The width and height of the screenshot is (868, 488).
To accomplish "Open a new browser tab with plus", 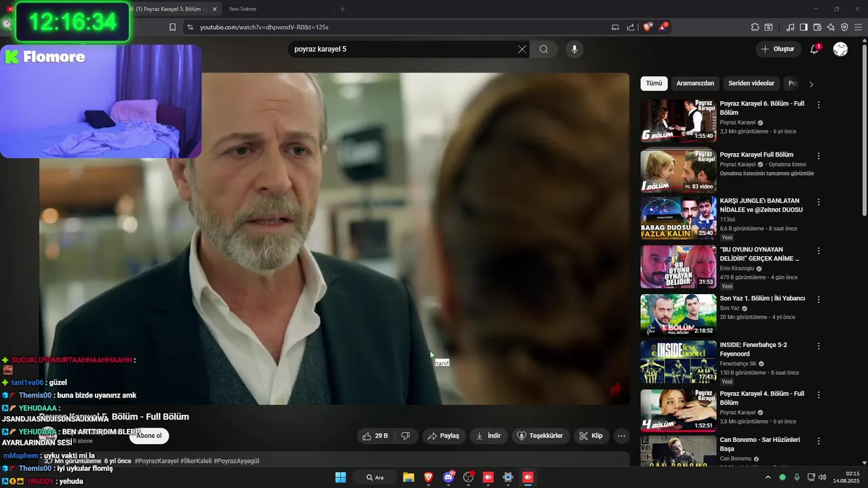I will coord(342,9).
